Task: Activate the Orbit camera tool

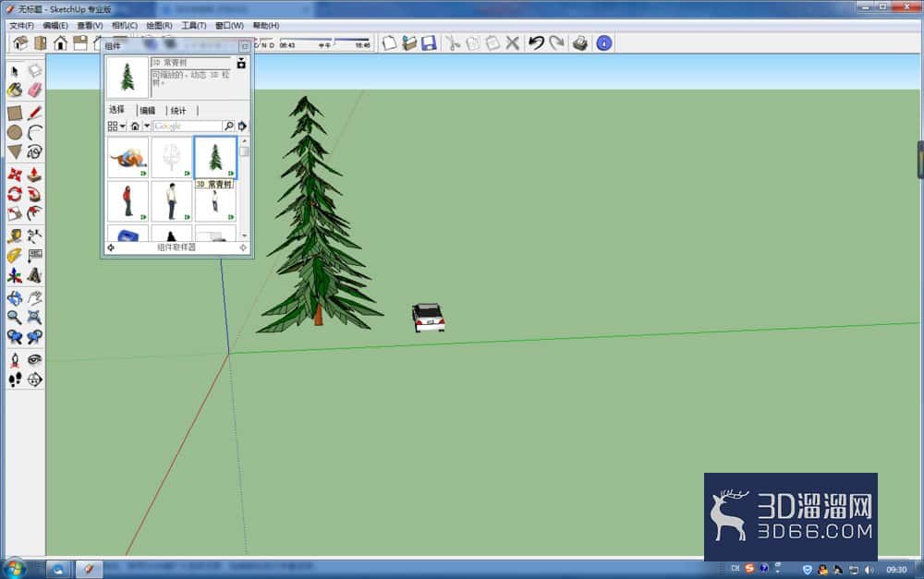Action: tap(15, 298)
